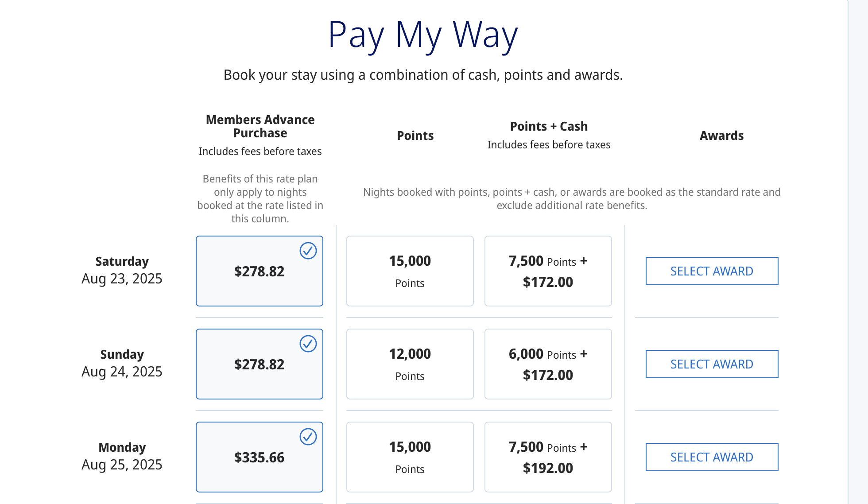The width and height of the screenshot is (868, 504).
Task: Click the Points + Cash column header
Action: pyautogui.click(x=548, y=126)
